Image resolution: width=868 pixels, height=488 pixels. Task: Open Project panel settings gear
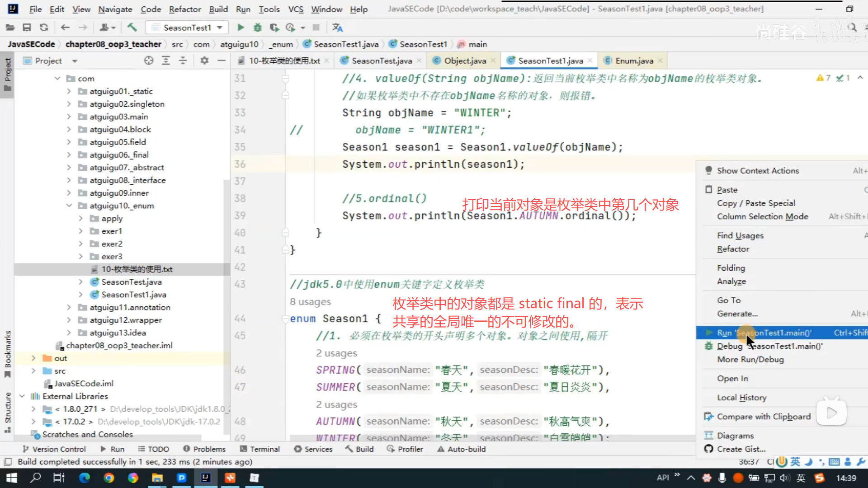[204, 61]
